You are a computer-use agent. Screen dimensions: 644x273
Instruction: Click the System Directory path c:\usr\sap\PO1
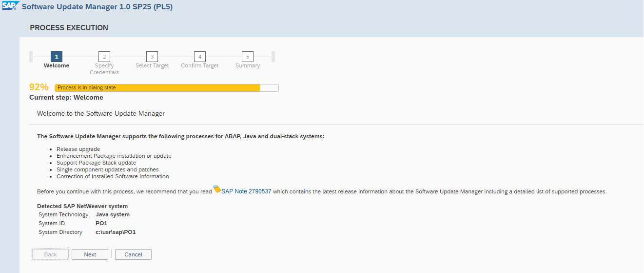click(116, 232)
